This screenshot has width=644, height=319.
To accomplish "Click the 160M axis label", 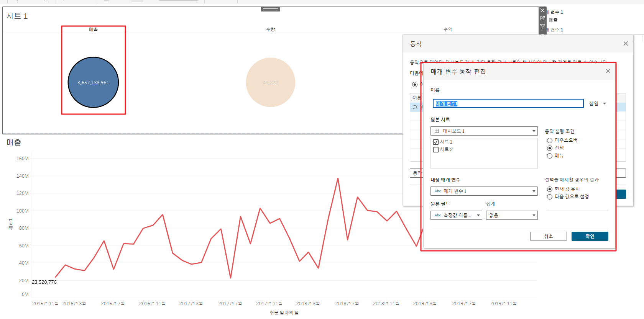I will (23, 159).
